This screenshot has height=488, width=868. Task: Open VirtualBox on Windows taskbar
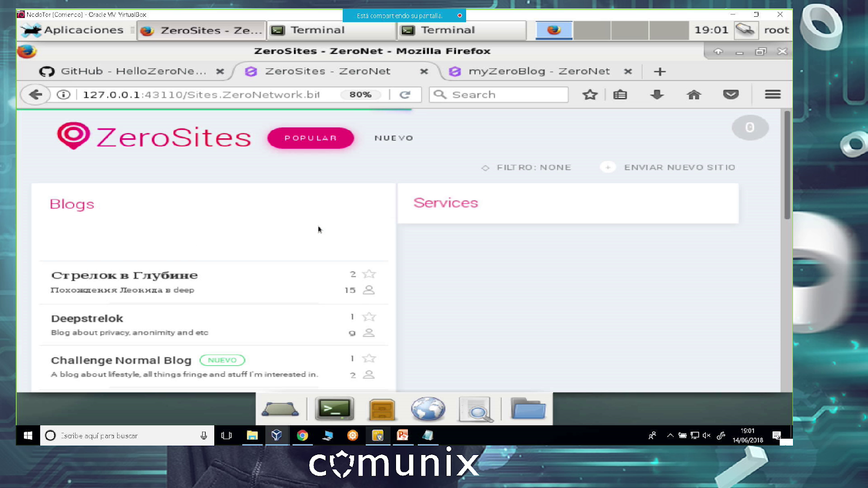click(277, 435)
